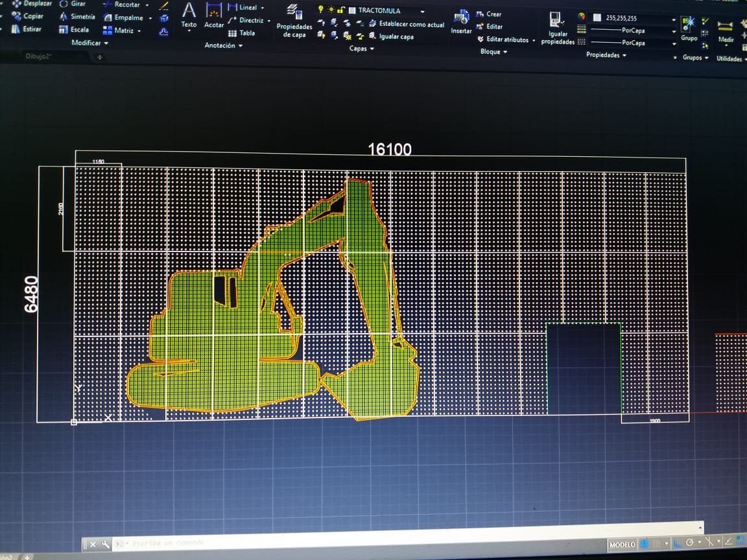Image resolution: width=747 pixels, height=560 pixels.
Task: Toggle the layer on/off lightbulb icon
Action: (x=320, y=10)
